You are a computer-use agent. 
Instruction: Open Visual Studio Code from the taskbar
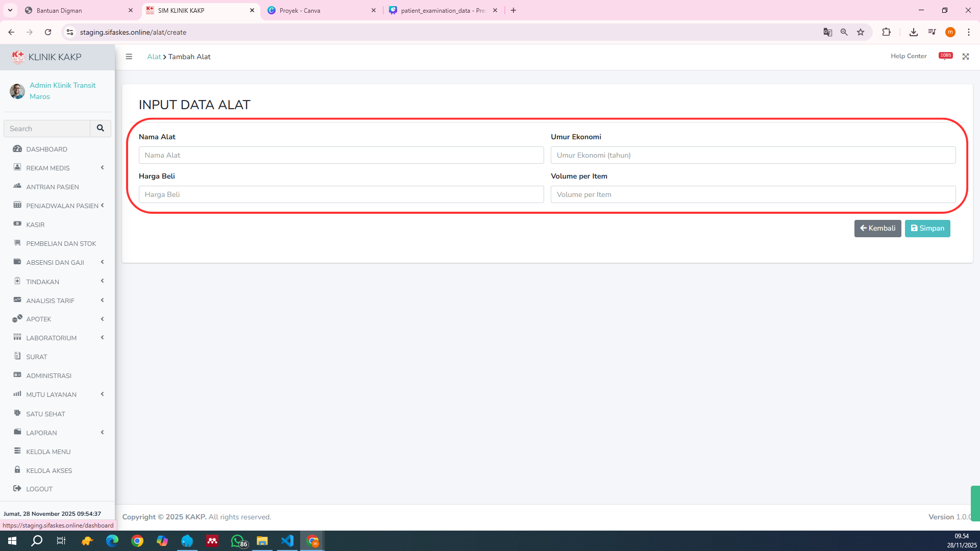287,541
